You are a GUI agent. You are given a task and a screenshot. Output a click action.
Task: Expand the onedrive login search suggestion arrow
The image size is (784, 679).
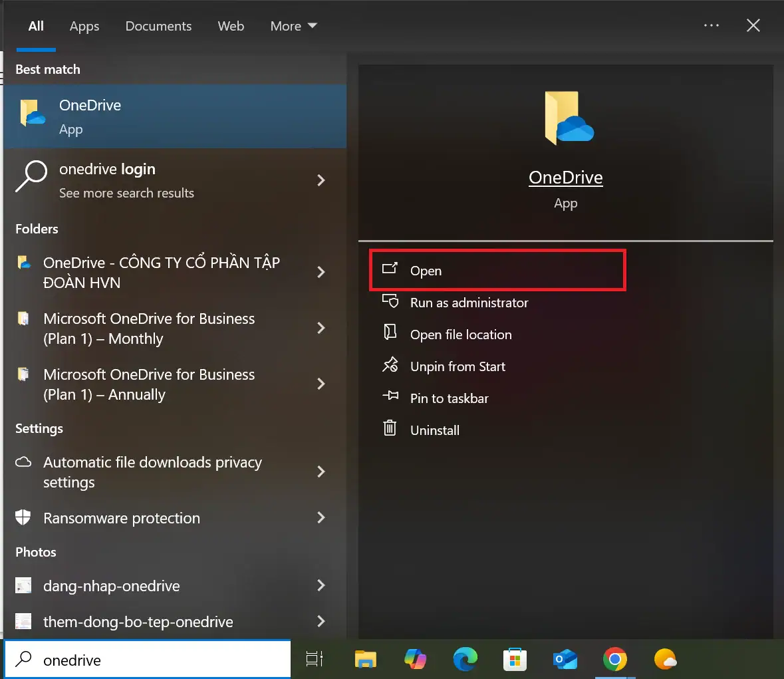321,180
